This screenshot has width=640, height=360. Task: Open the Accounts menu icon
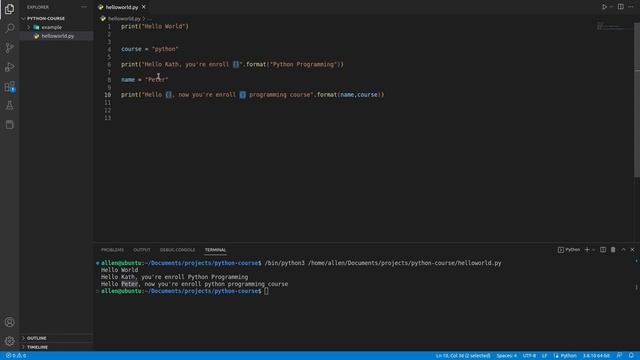pyautogui.click(x=9, y=322)
